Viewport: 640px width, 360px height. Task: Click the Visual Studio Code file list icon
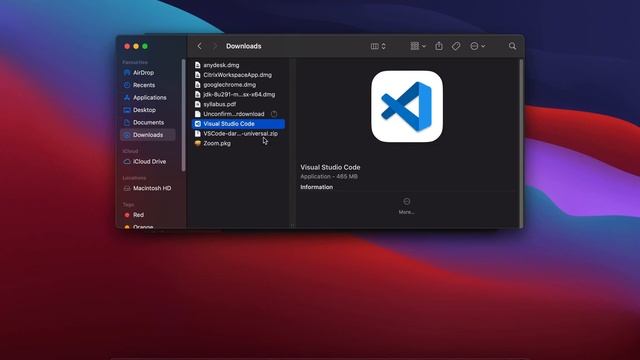tap(198, 124)
